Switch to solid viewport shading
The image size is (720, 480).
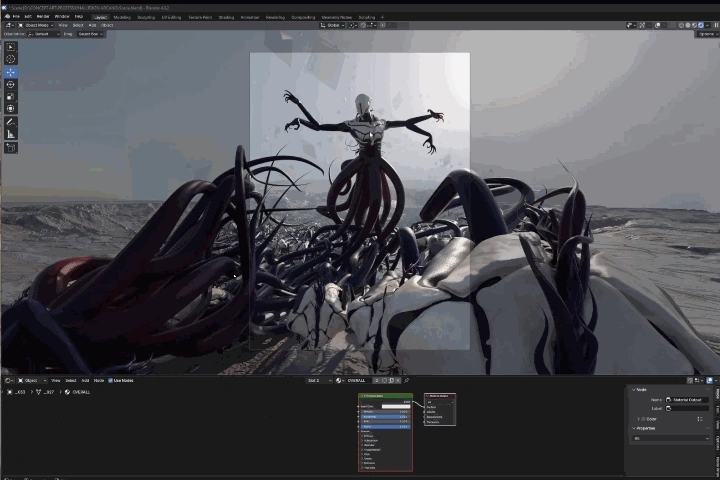click(x=688, y=25)
